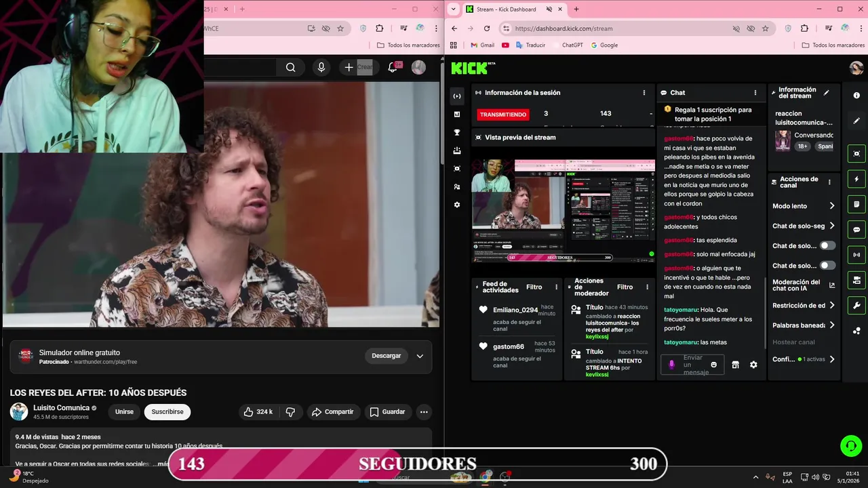The width and height of the screenshot is (868, 488).
Task: Click the Enviar un mensaje field
Action: pyautogui.click(x=694, y=365)
